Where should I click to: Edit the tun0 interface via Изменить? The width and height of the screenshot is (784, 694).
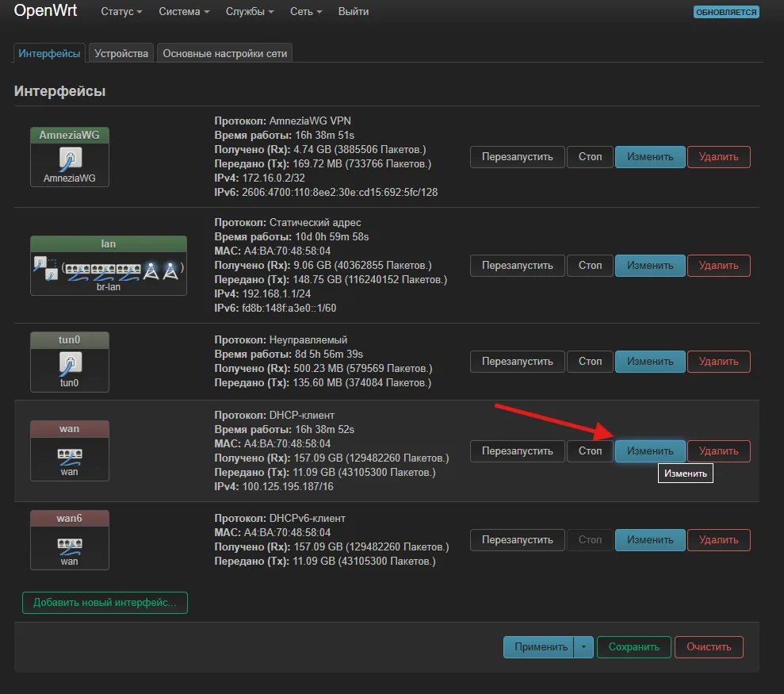coord(650,362)
